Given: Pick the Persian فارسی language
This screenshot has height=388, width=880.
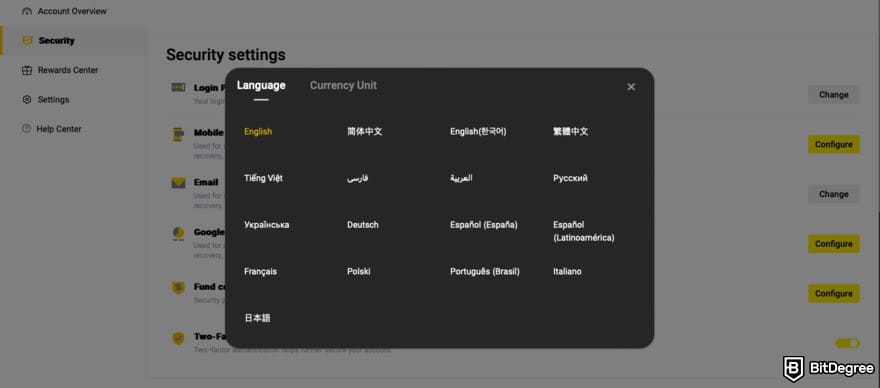Looking at the screenshot, I should pos(358,178).
